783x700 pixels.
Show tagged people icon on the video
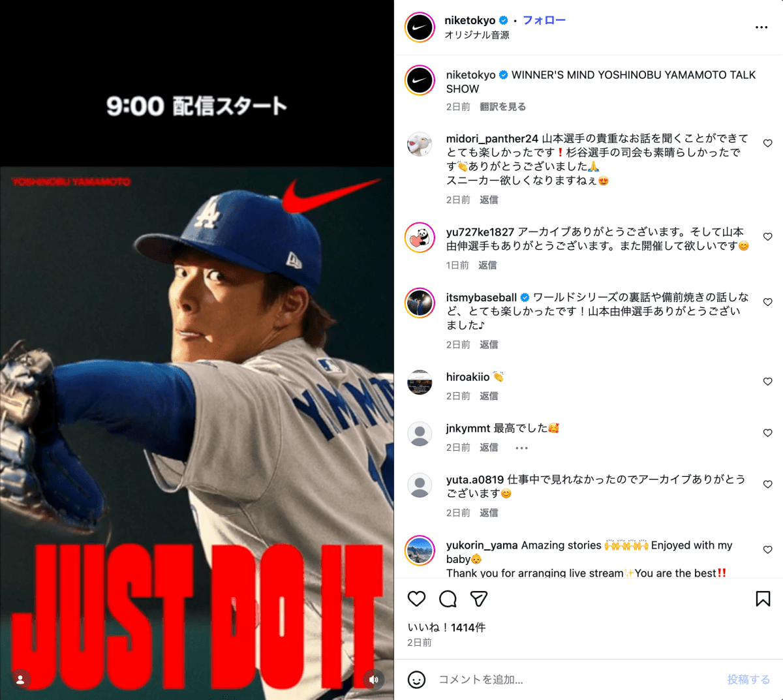click(x=20, y=679)
